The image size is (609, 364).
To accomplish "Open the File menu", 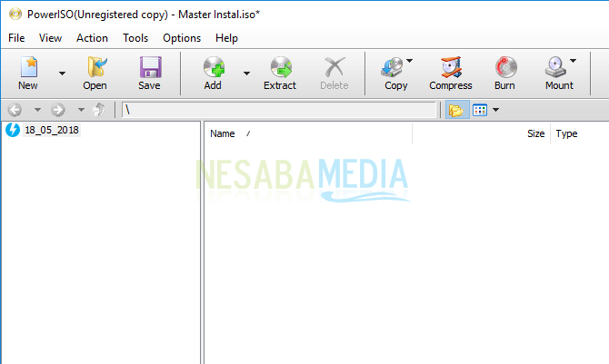I will (16, 38).
